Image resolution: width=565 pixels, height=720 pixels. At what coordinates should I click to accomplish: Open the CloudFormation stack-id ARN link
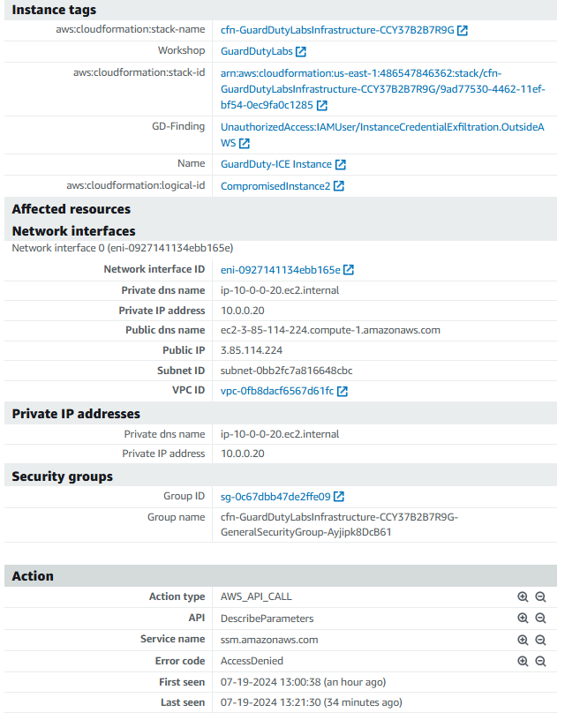click(x=383, y=89)
